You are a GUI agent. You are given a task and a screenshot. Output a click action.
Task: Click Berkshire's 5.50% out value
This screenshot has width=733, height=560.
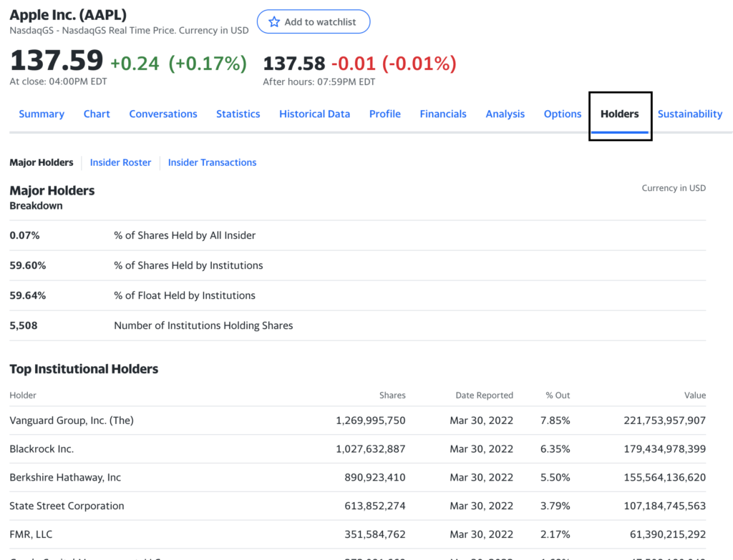(555, 477)
